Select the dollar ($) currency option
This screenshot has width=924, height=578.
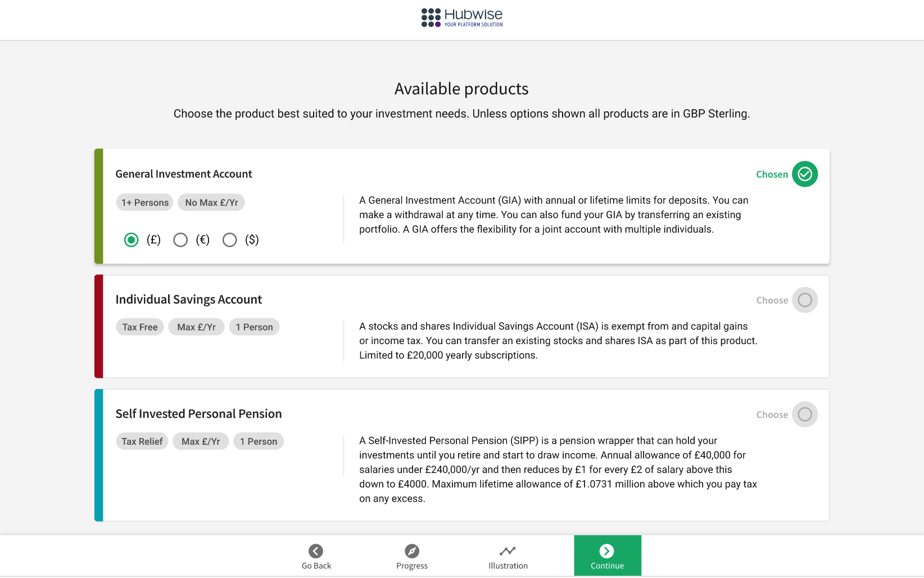pos(230,240)
